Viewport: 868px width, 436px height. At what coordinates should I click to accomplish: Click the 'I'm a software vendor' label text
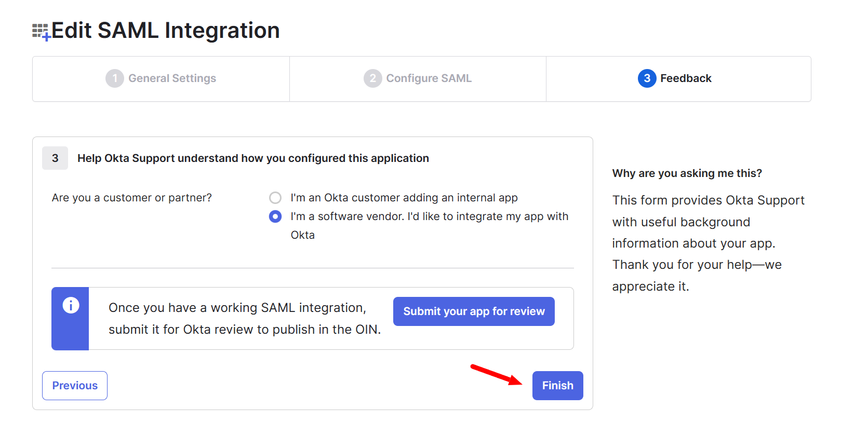(x=429, y=216)
